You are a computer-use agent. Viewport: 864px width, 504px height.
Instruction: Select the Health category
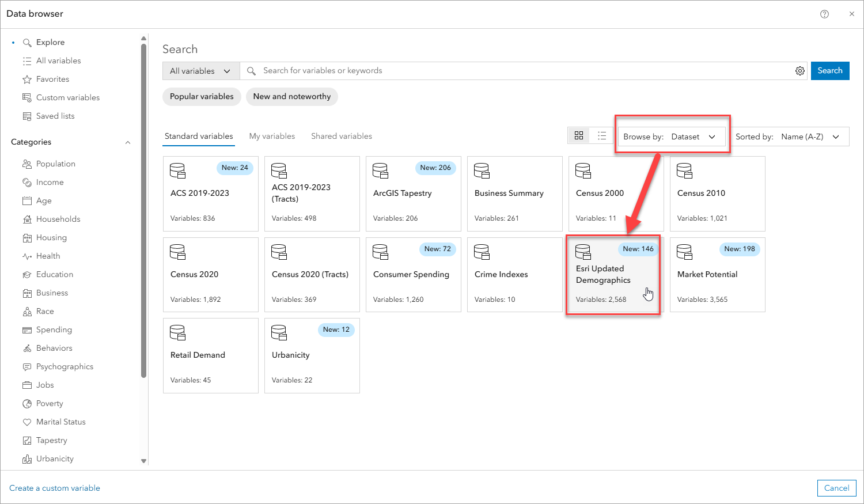point(48,256)
